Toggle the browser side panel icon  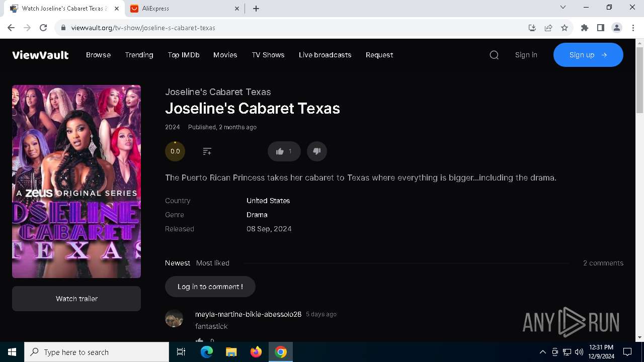pos(601,28)
